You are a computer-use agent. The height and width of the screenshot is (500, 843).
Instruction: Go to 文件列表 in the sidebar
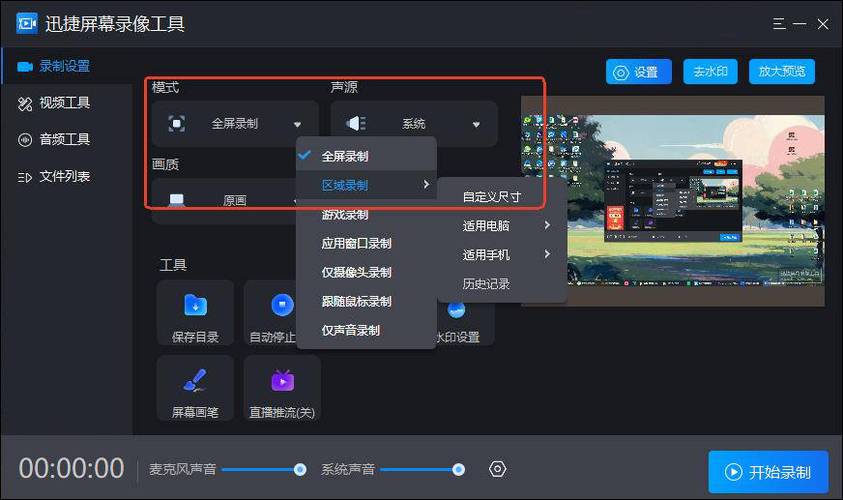coord(64,176)
